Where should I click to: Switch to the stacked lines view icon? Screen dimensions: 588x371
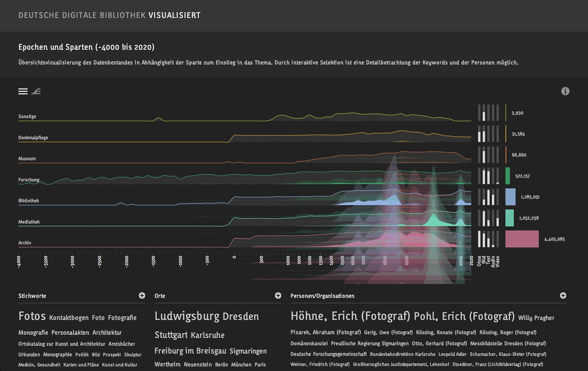pyautogui.click(x=23, y=91)
